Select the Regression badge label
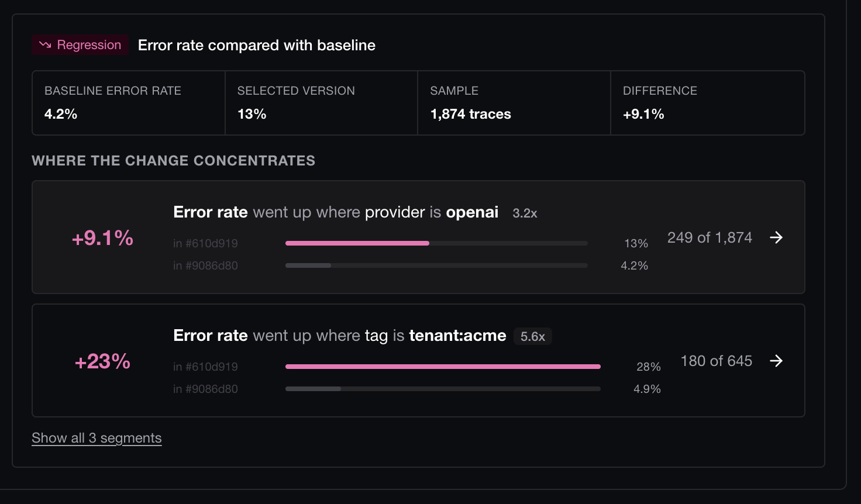 (x=80, y=45)
